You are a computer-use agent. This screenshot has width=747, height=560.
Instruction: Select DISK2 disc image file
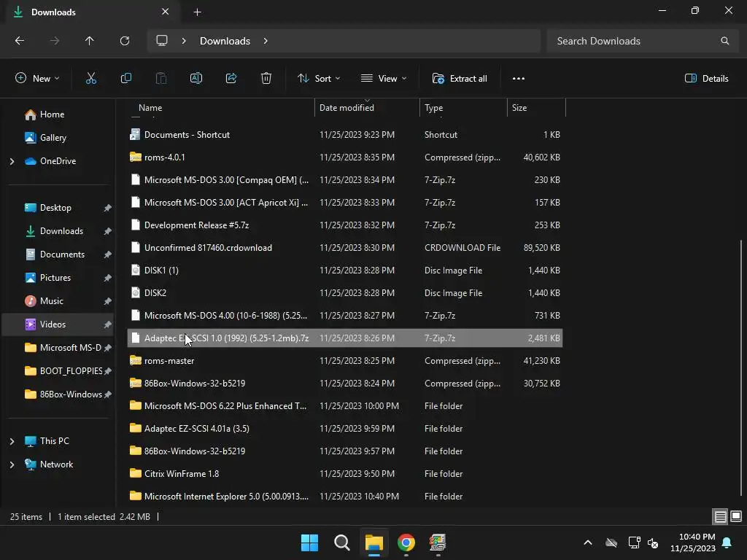tap(345, 293)
